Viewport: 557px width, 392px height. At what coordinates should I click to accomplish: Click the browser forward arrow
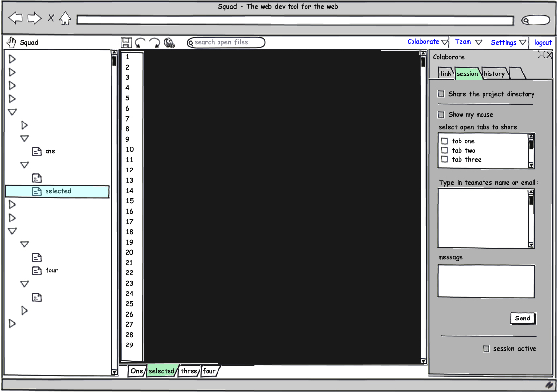[34, 19]
